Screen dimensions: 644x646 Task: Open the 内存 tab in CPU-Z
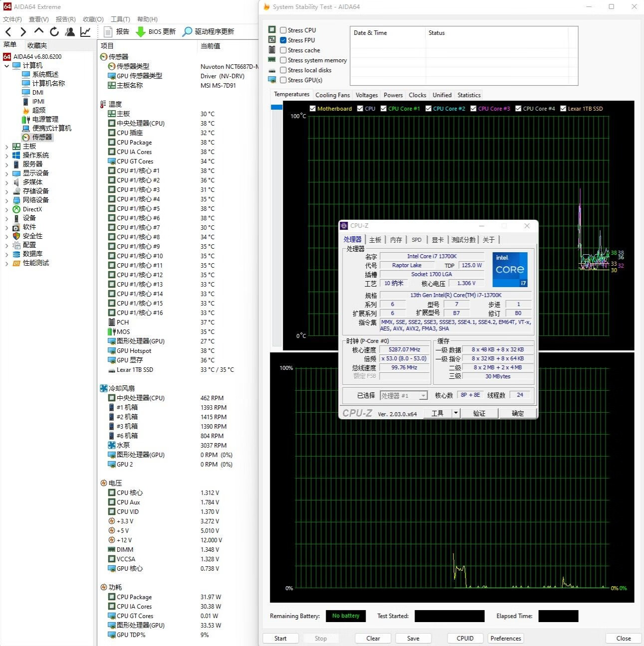coord(396,240)
